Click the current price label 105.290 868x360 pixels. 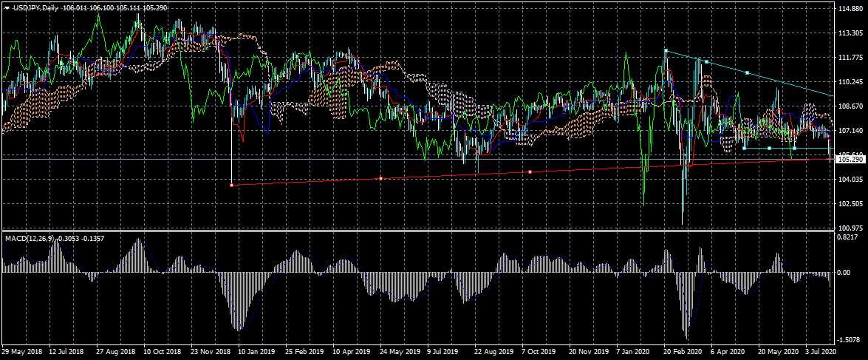(x=852, y=160)
